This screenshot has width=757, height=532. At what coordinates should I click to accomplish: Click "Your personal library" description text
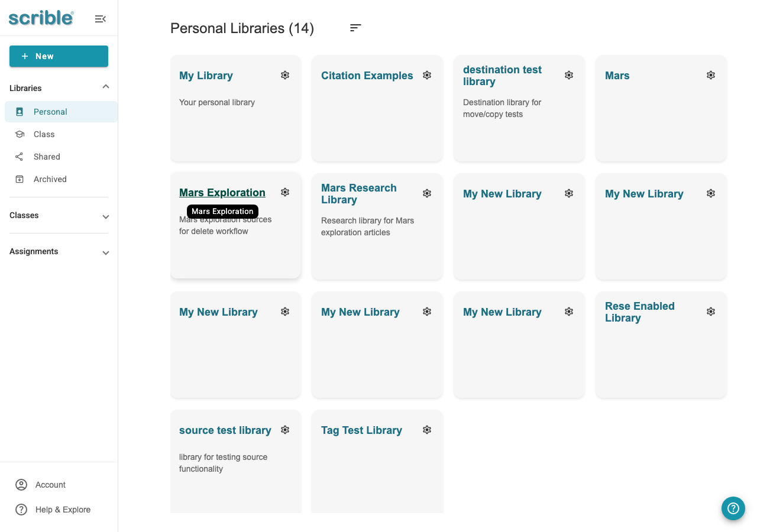[x=217, y=102]
